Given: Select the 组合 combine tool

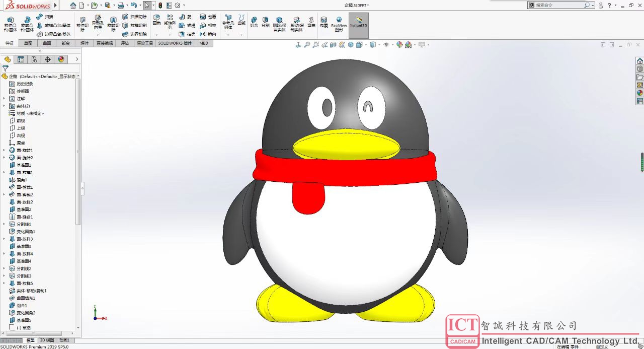Looking at the screenshot, I should tap(254, 22).
